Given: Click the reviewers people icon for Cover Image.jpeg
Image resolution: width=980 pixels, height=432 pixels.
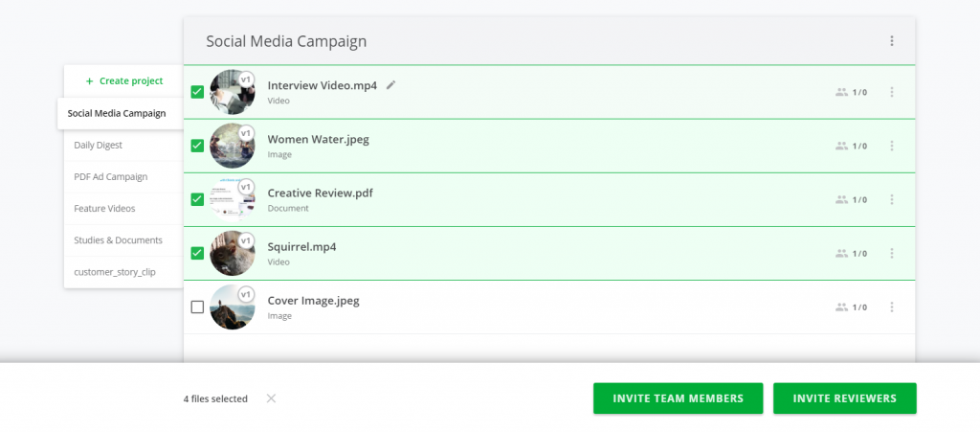Looking at the screenshot, I should point(842,307).
